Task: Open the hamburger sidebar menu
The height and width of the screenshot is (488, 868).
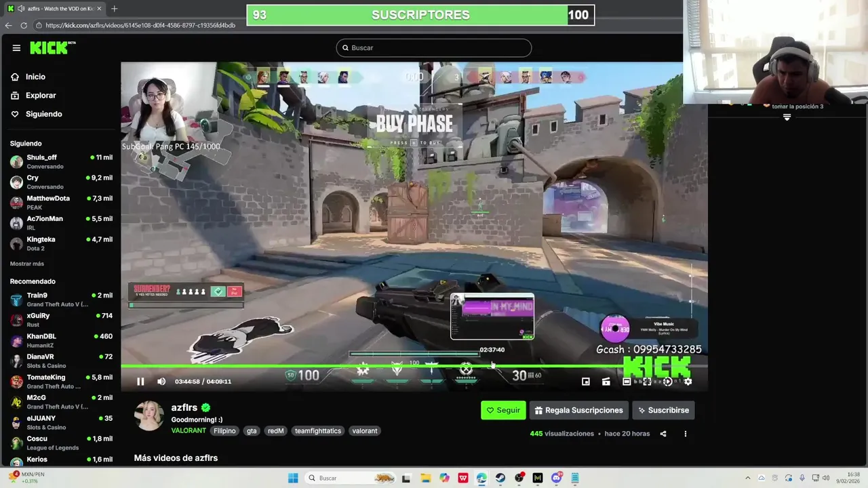Action: (x=16, y=48)
